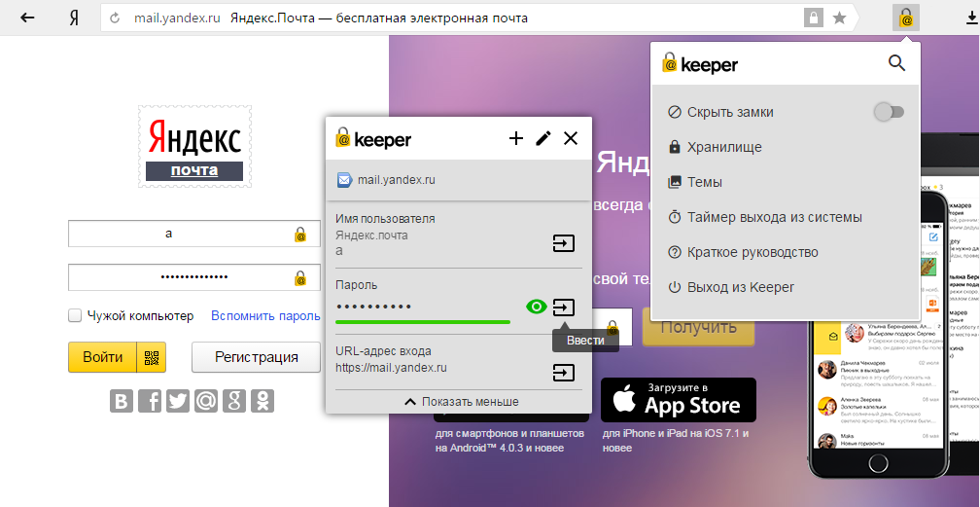980x507 pixels.
Task: Open Keeper extension icon in toolbar
Action: [x=906, y=18]
